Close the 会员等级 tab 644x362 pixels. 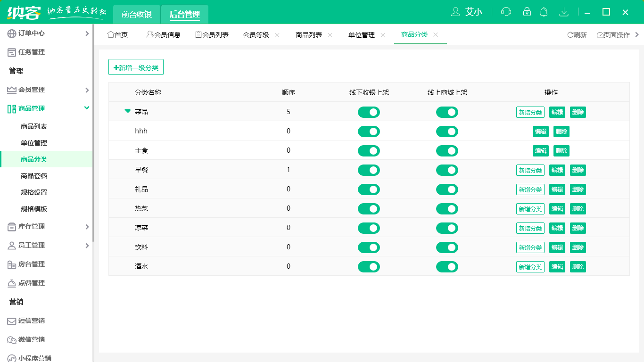tap(277, 35)
